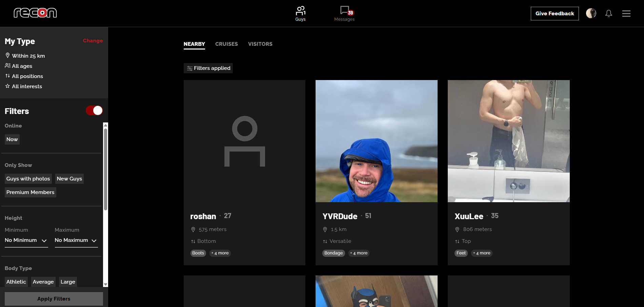The width and height of the screenshot is (644, 307).
Task: Open the Guys section icon
Action: tap(300, 11)
